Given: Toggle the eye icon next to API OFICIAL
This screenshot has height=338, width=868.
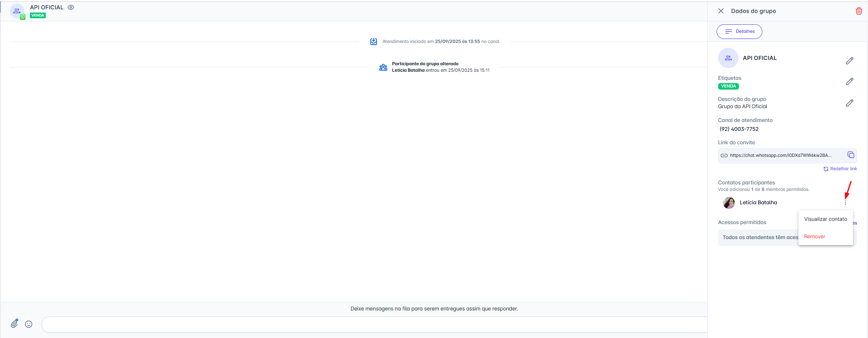Looking at the screenshot, I should click(71, 7).
